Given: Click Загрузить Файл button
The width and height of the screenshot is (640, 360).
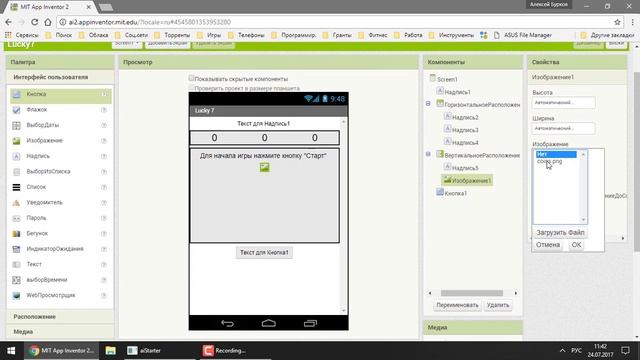Looking at the screenshot, I should (560, 232).
